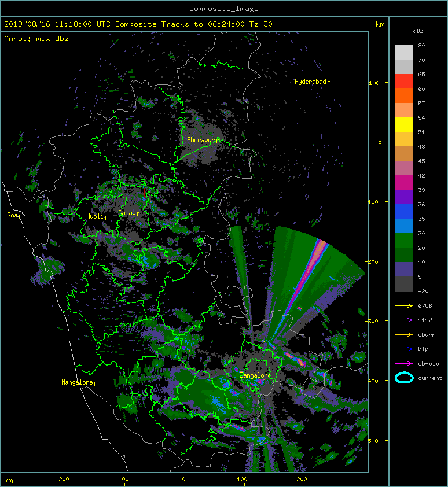Click the 'current' legend label
This screenshot has width=448, height=487.
[430, 378]
